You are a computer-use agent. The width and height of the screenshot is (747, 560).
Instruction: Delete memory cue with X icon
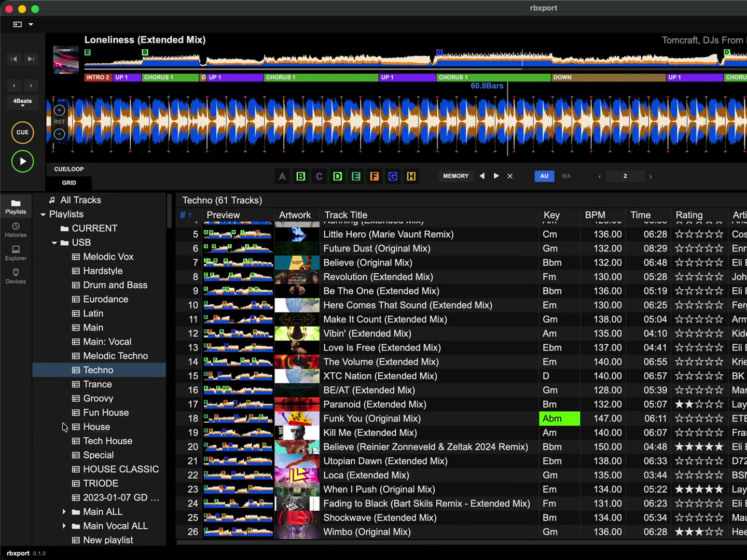(x=510, y=176)
